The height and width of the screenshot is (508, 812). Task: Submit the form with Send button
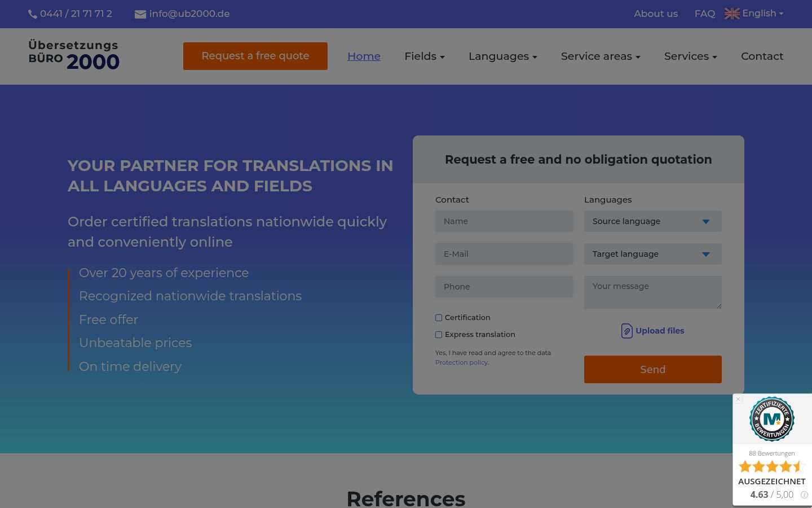coord(653,369)
